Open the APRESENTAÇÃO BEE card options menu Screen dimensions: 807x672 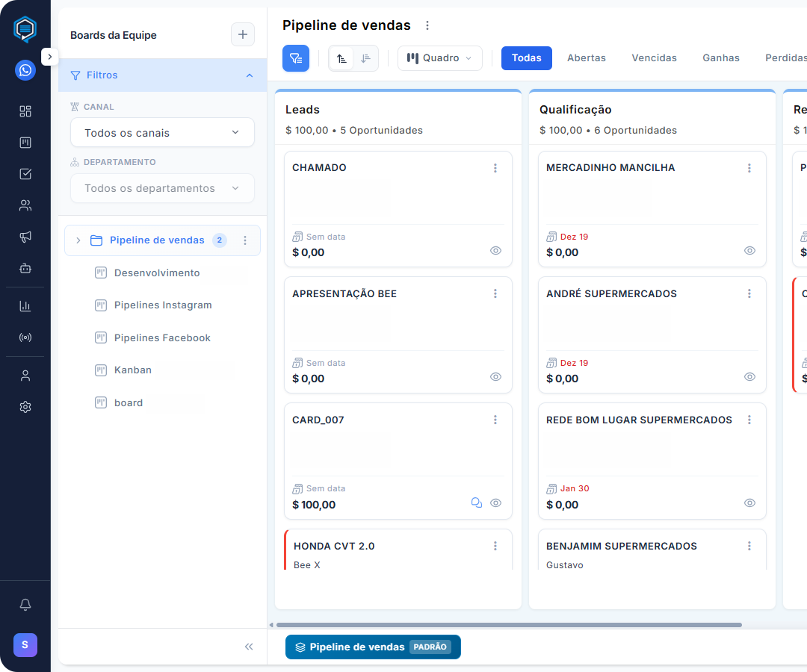pos(495,294)
